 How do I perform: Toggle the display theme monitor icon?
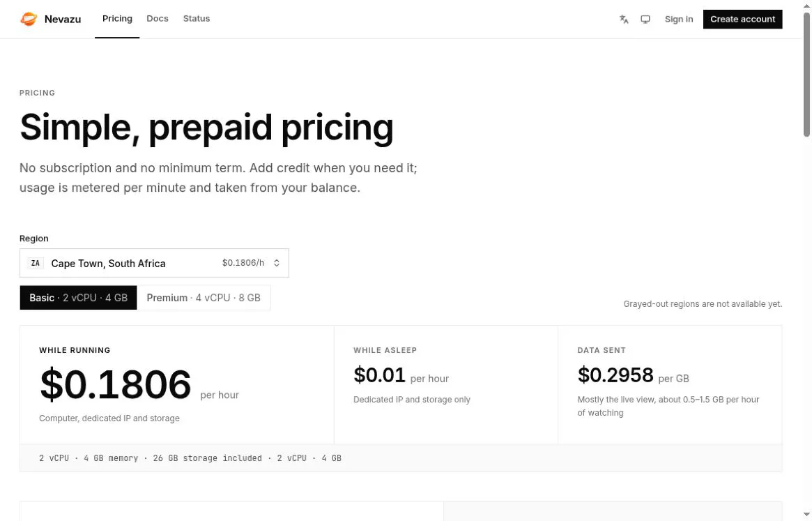coord(645,20)
